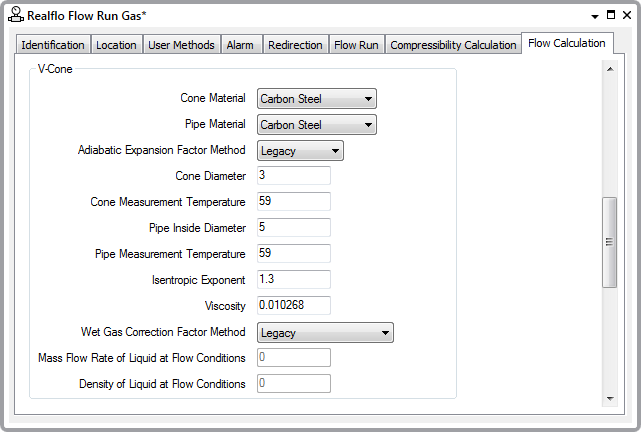Image resolution: width=641 pixels, height=432 pixels.
Task: Open the window position dropdown arrow
Action: [597, 16]
